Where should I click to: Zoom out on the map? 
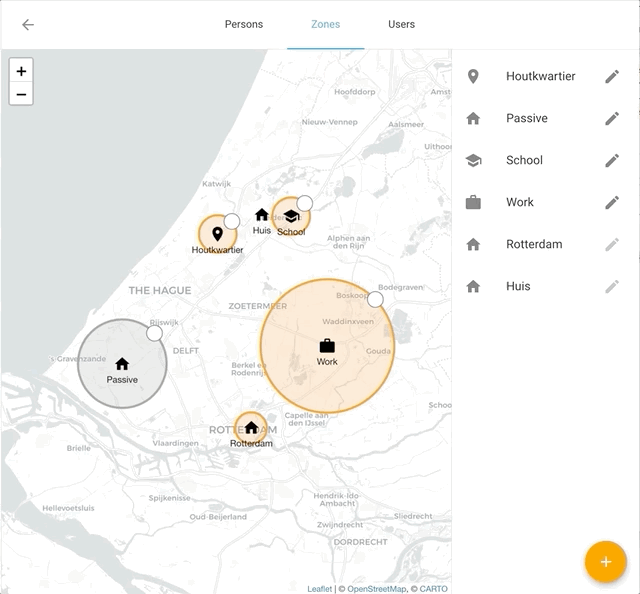click(x=21, y=95)
